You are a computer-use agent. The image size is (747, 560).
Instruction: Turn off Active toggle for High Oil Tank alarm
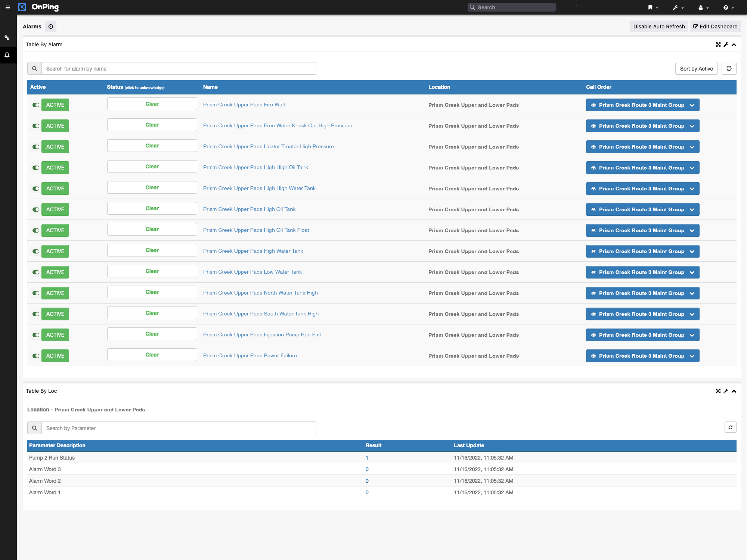point(35,209)
